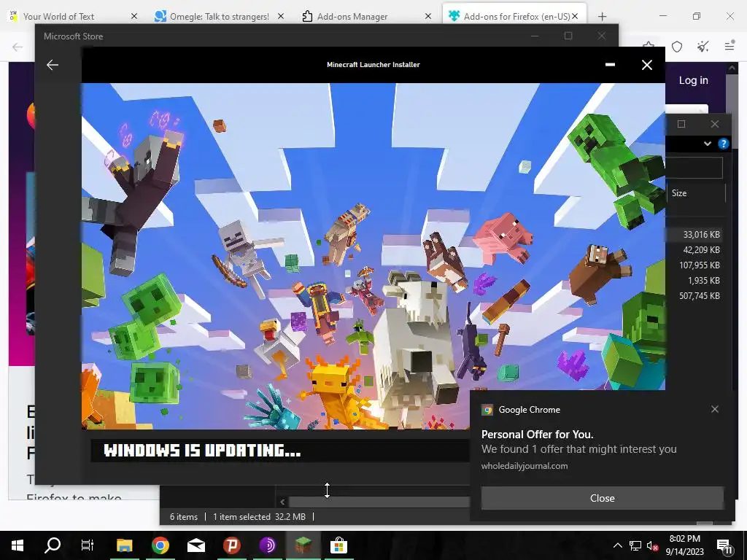Show hidden system tray icons

[x=617, y=545]
